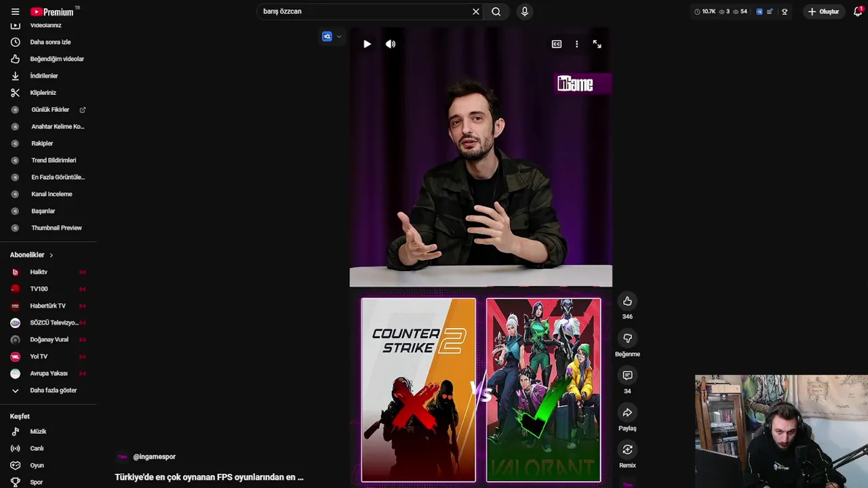Open Günlük Fikirler
Screen dimensions: 868x488
[x=50, y=110]
